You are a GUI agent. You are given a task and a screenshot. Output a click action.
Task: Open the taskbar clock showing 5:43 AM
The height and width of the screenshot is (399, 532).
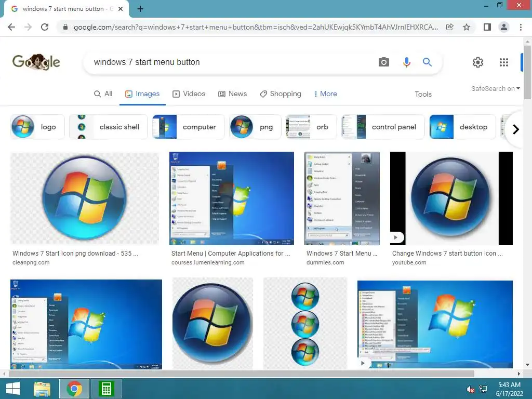pyautogui.click(x=509, y=389)
